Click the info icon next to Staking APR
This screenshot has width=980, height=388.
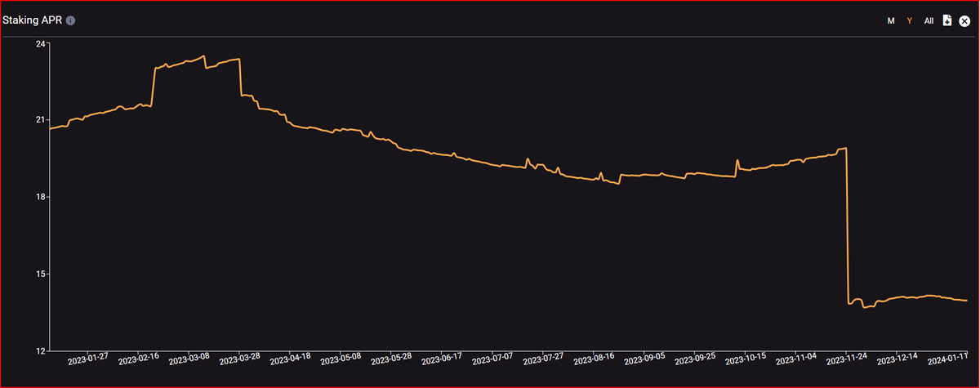pyautogui.click(x=71, y=20)
